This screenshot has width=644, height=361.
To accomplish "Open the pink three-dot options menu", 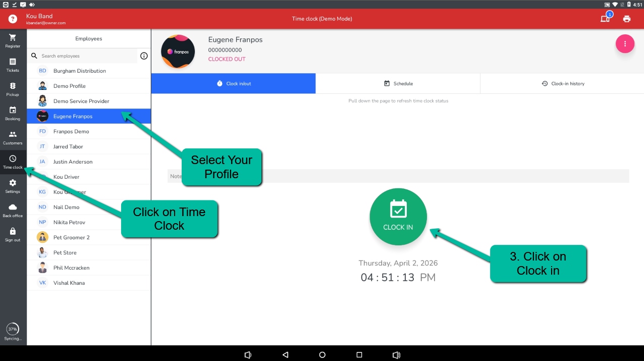I will coord(625,43).
